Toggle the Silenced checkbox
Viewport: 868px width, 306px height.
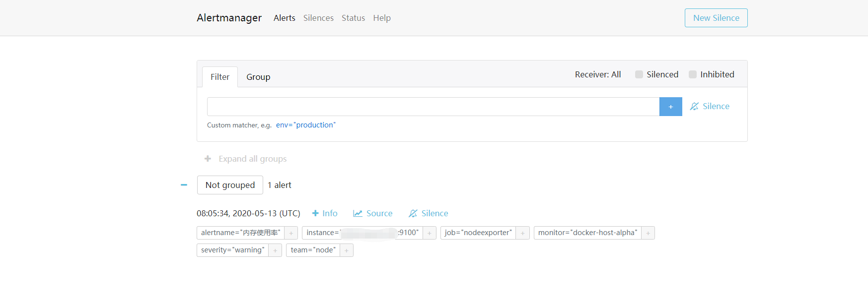(639, 74)
